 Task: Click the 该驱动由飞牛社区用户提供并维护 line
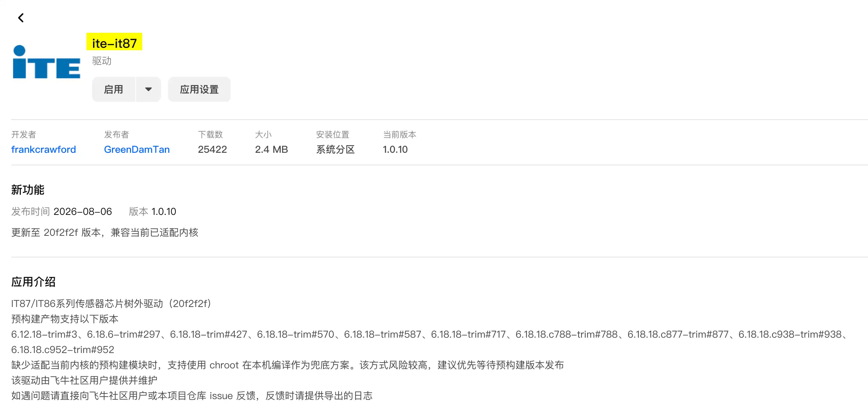84,381
